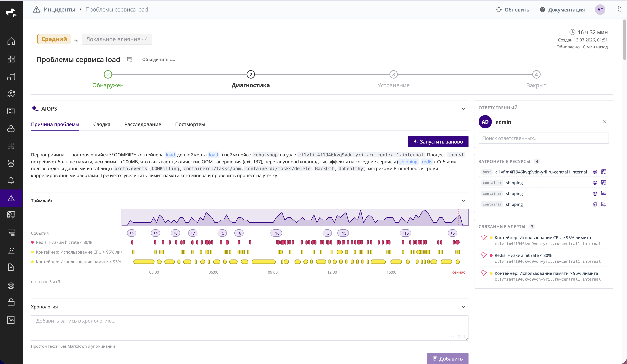Collapse the Таймлайн section
Image resolution: width=627 pixels, height=364 pixels.
(463, 201)
